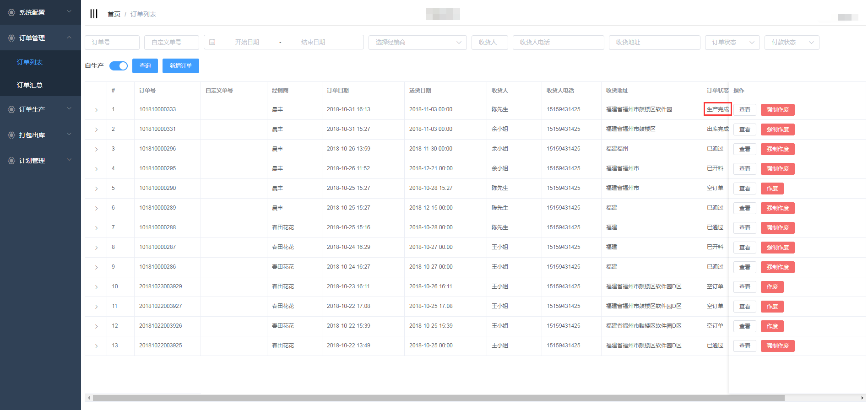The height and width of the screenshot is (410, 868).
Task: Click the calendar icon in date range field
Action: tap(212, 42)
